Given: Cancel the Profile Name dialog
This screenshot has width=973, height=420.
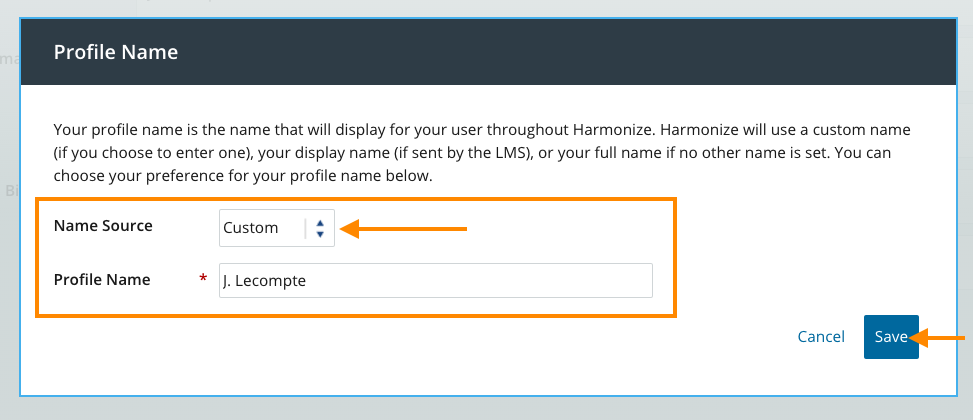Looking at the screenshot, I should (x=821, y=337).
